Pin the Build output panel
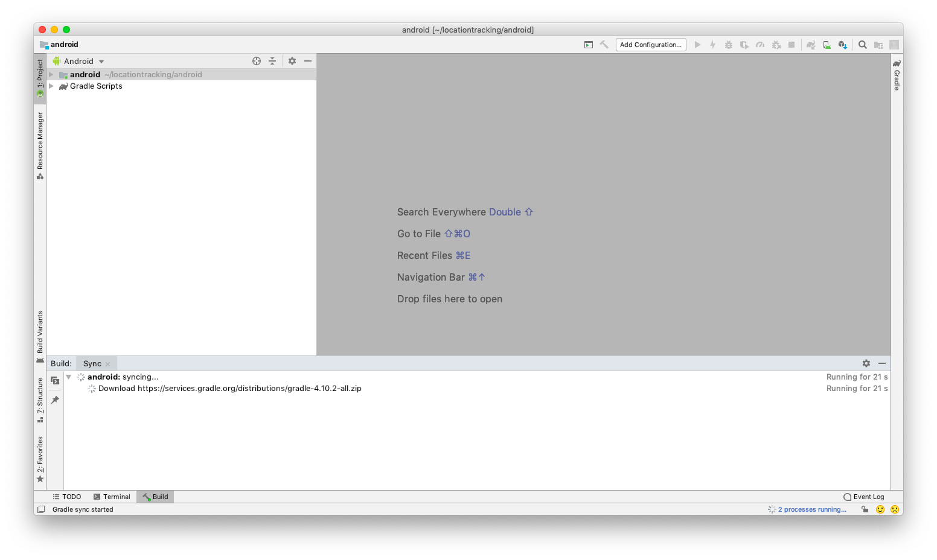The width and height of the screenshot is (937, 560). [x=55, y=399]
